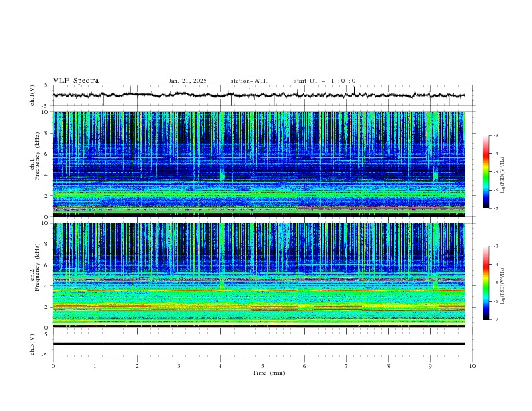The image size is (532, 411).
Task: Click the ch.1 color bar "log(PSD)(V²/Hz)" label
Action: coord(503,175)
